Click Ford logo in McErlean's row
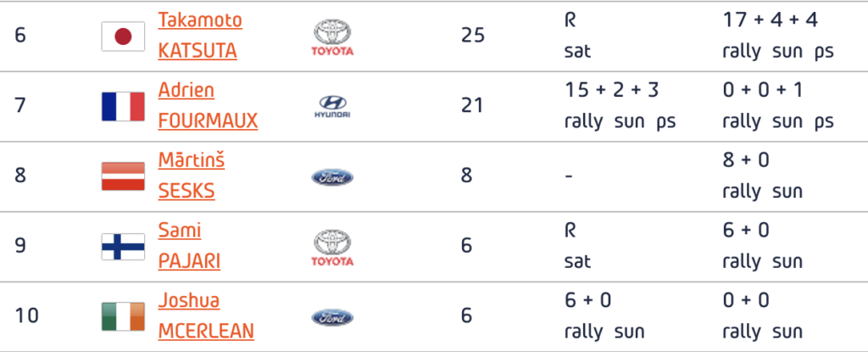The height and width of the screenshot is (352, 868). click(x=332, y=317)
